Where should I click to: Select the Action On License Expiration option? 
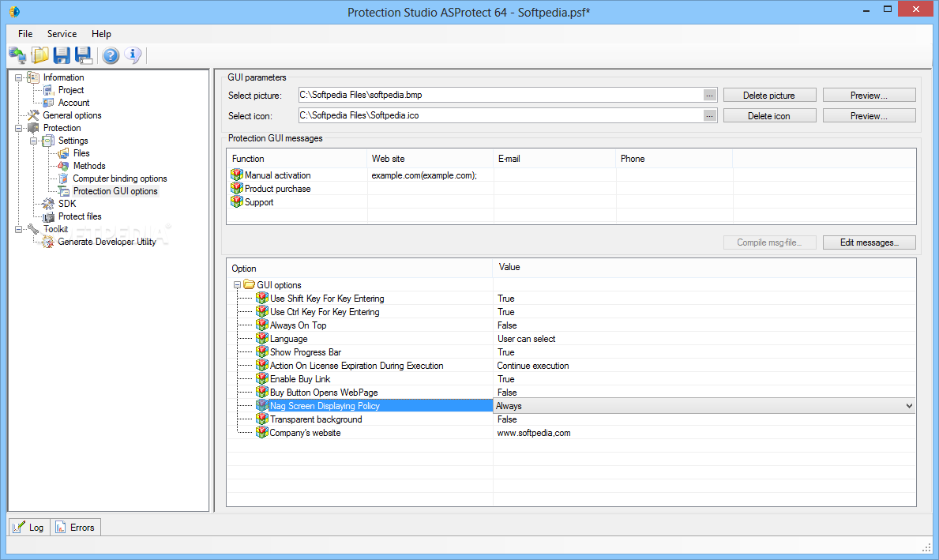click(356, 366)
